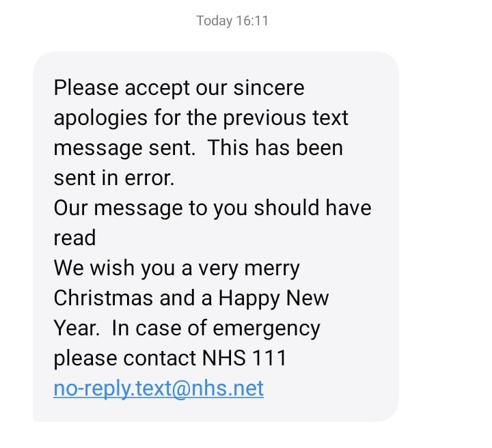The image size is (492, 448).
Task: Click the words "Please accept our sincere"
Action: point(179,88)
